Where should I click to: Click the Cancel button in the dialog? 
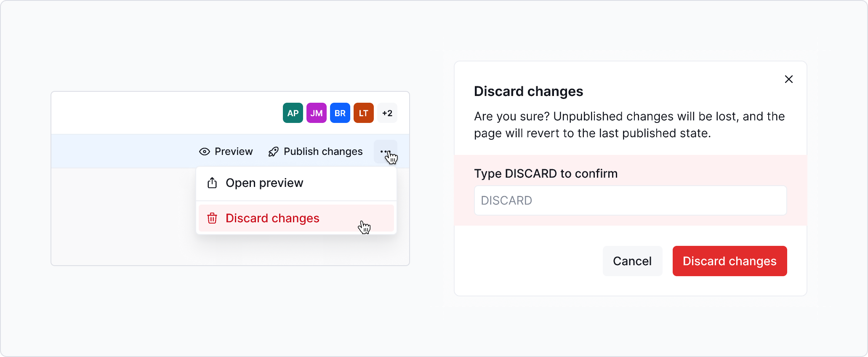pyautogui.click(x=632, y=261)
